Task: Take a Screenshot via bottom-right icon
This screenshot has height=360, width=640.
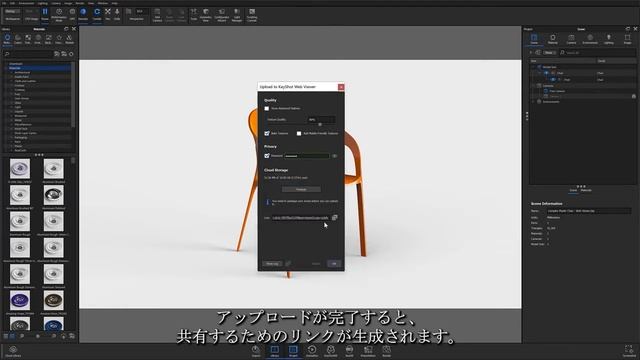Action: coord(628,351)
